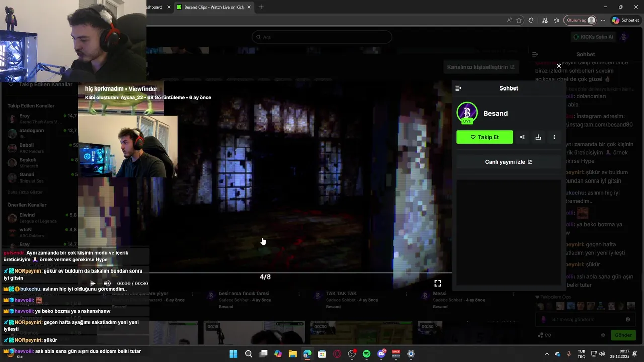
Task: Open Besand channel avatar with LIVE badge
Action: pos(467,113)
